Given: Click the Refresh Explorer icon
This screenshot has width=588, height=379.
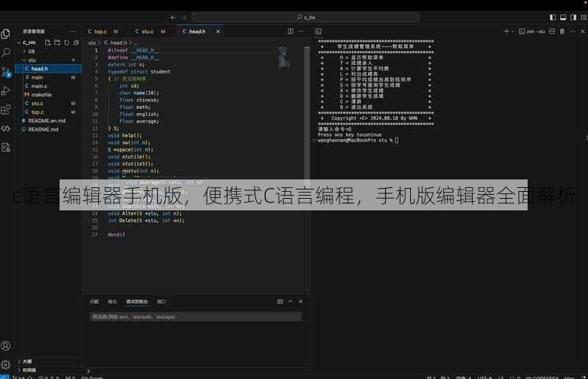Looking at the screenshot, I should [x=67, y=43].
